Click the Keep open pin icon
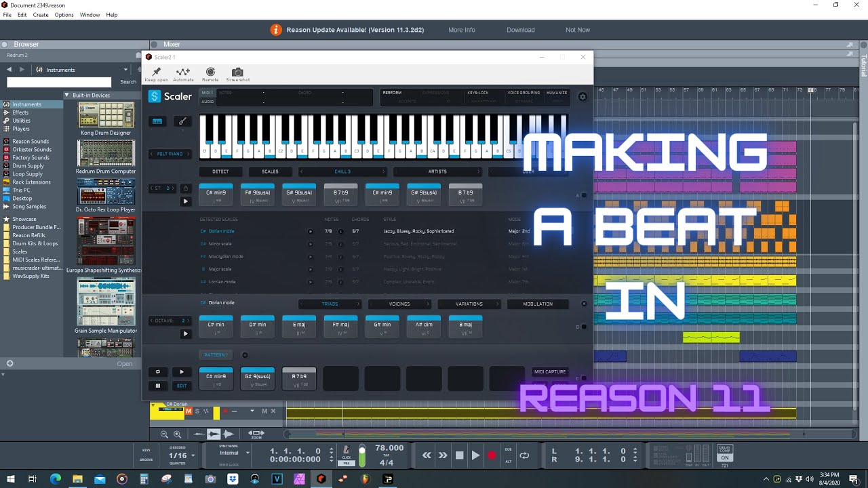 [x=156, y=72]
